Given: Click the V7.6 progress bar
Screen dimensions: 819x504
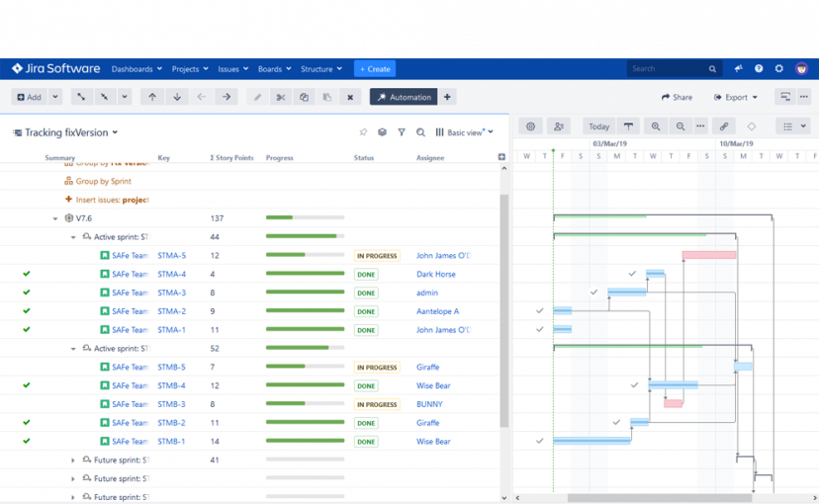Looking at the screenshot, I should tap(305, 217).
